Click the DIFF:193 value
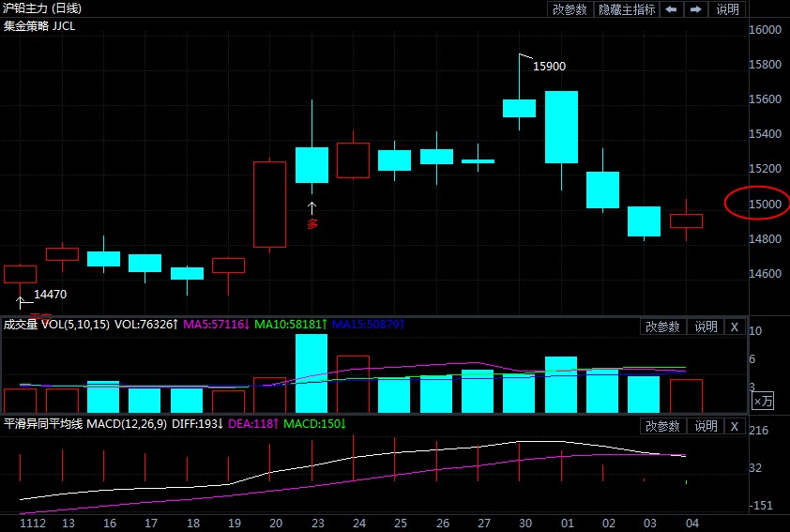The width and height of the screenshot is (790, 532). (197, 424)
